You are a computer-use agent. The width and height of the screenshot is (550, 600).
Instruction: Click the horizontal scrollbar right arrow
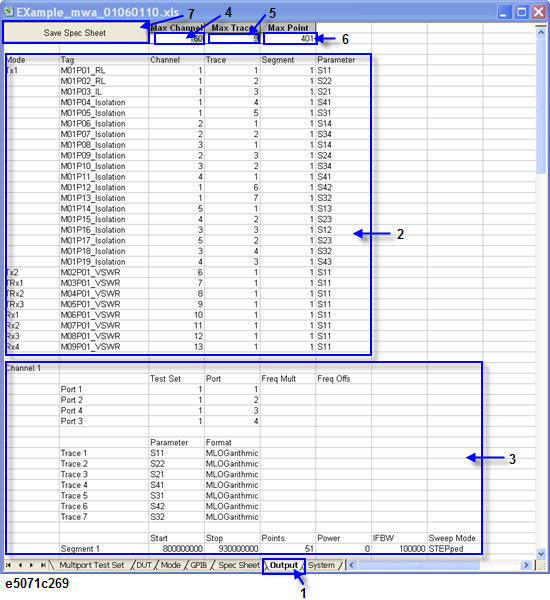pyautogui.click(x=526, y=565)
